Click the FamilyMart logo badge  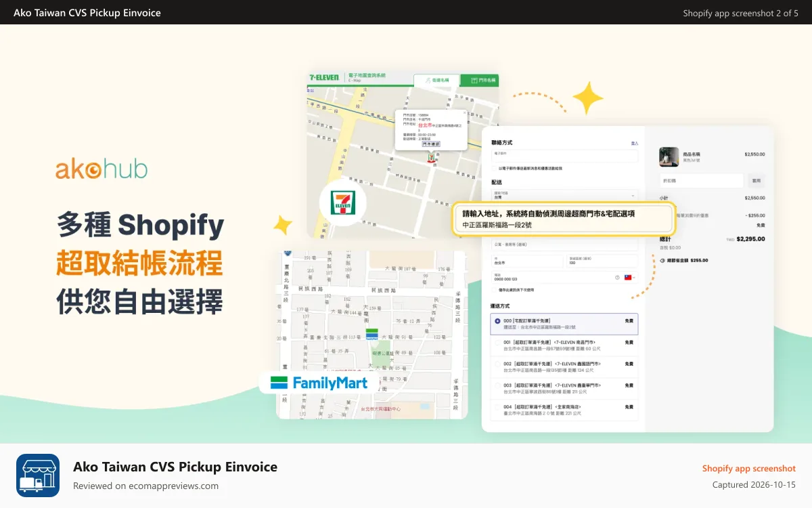click(x=319, y=383)
